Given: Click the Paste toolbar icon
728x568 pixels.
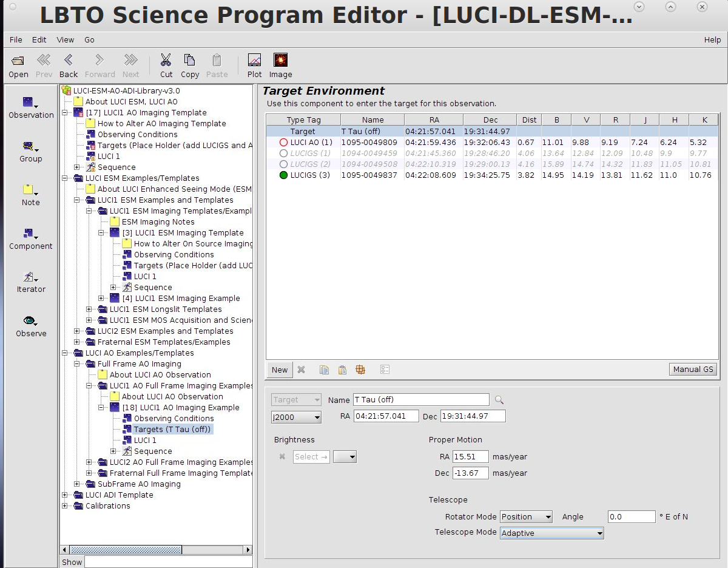Looking at the screenshot, I should (217, 60).
